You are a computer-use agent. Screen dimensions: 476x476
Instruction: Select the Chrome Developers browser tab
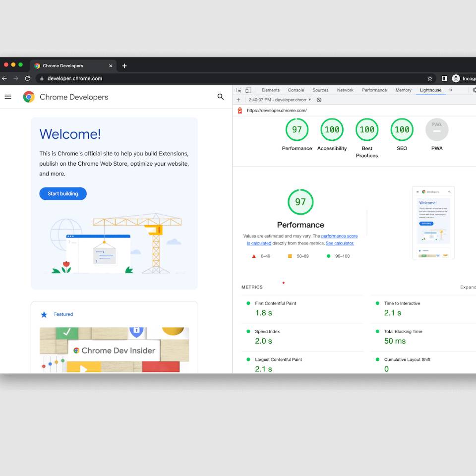pyautogui.click(x=73, y=66)
